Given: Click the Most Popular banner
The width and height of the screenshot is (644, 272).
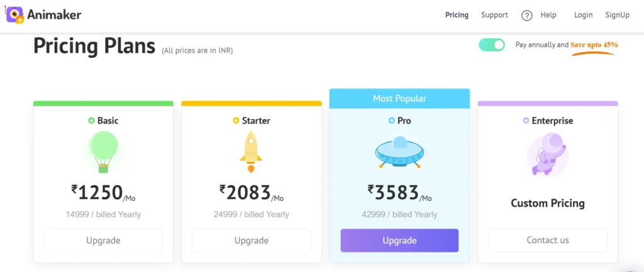Looking at the screenshot, I should pyautogui.click(x=399, y=99).
